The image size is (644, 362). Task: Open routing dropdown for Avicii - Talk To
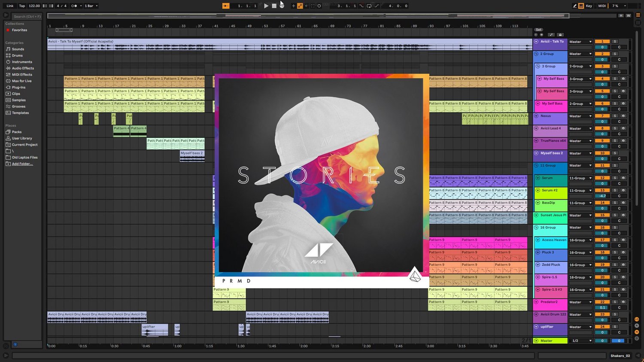pyautogui.click(x=580, y=42)
